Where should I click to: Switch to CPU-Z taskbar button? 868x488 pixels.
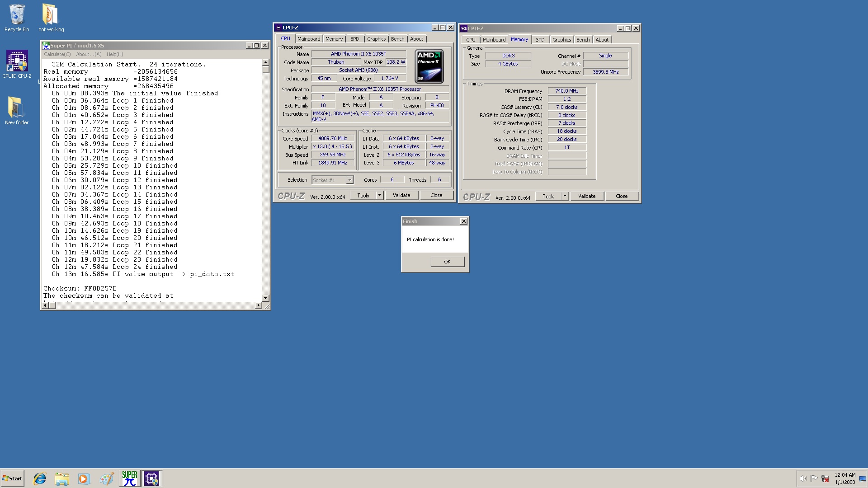[151, 479]
